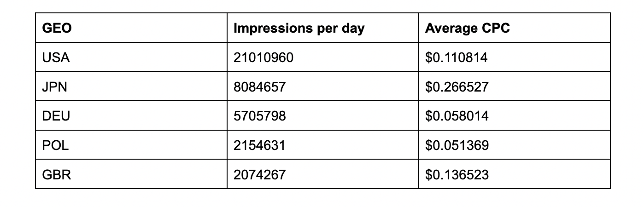The height and width of the screenshot is (207, 644).
Task: Select the POL row label cell
Action: (55, 145)
